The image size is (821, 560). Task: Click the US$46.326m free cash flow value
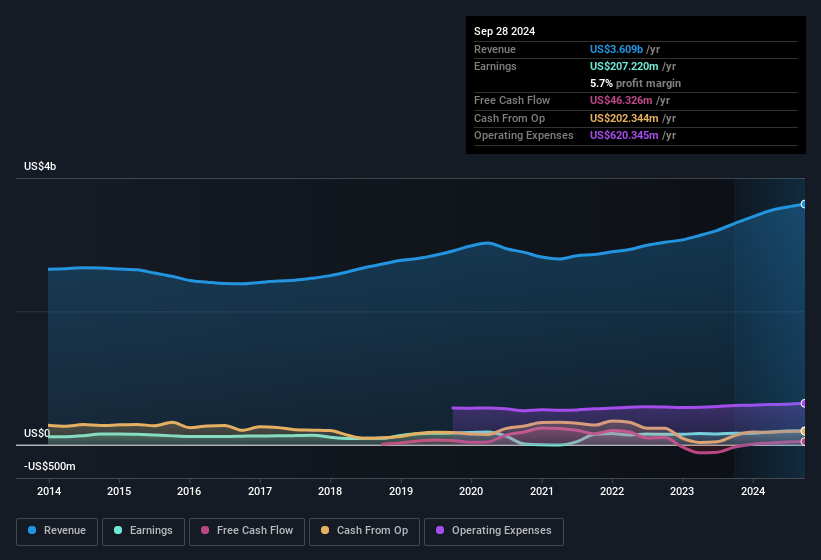tap(621, 100)
